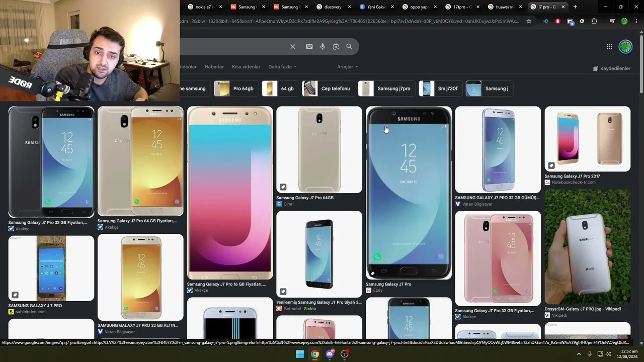Viewport: 644px width, 362px height.
Task: Expand the Araçlar tools dropdown
Action: click(348, 67)
